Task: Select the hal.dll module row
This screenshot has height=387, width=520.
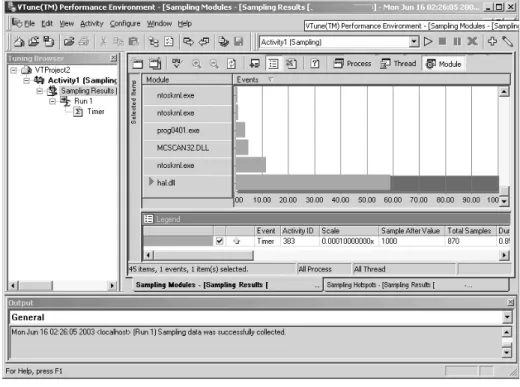Action: 187,183
